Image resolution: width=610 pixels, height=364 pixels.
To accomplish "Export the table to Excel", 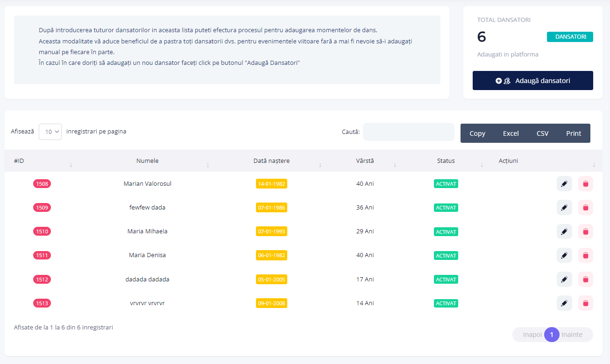I will [x=511, y=133].
